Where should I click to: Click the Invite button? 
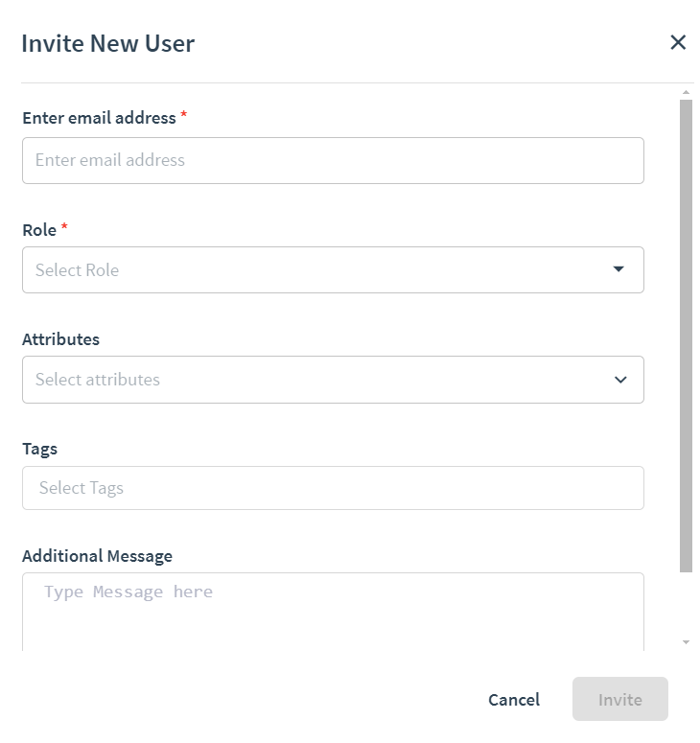click(x=619, y=699)
